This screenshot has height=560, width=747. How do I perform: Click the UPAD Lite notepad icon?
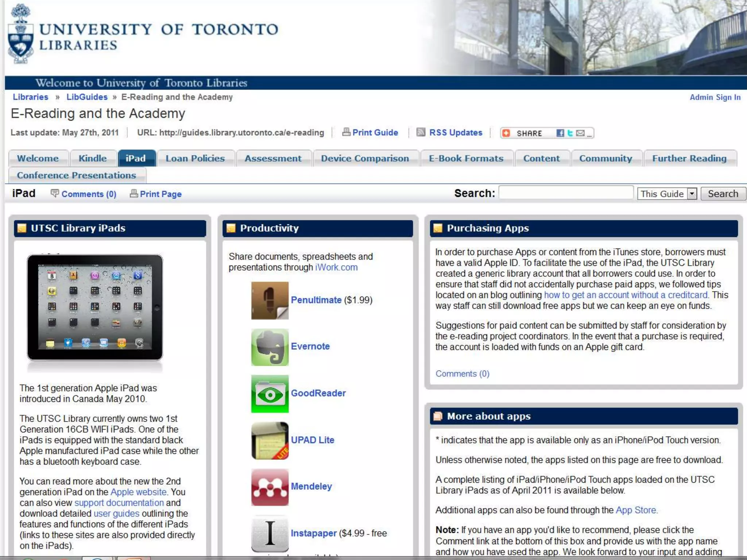pos(270,440)
